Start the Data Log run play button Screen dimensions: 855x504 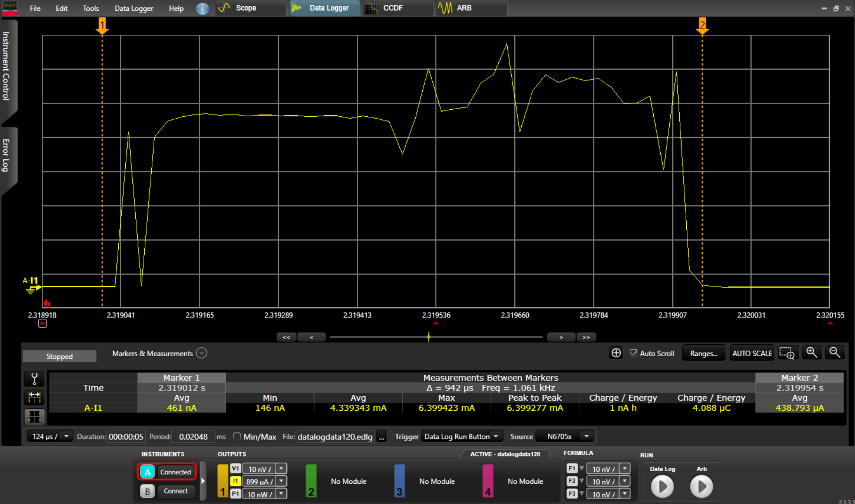click(x=662, y=487)
